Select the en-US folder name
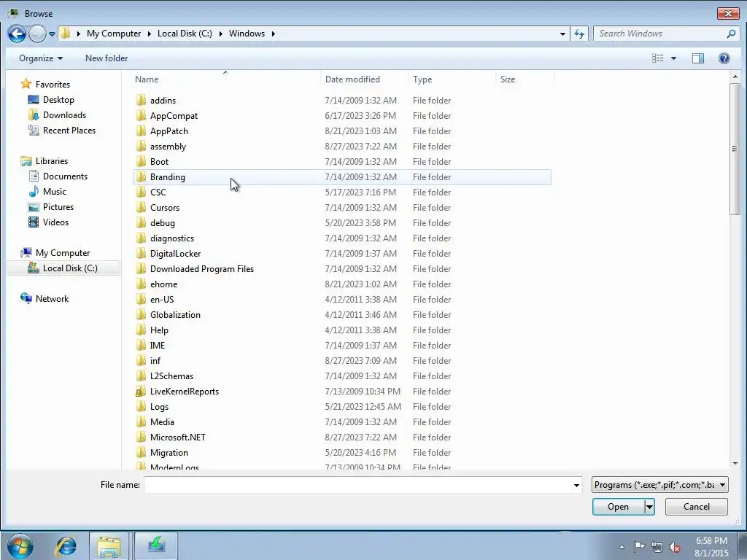The image size is (747, 560). (162, 299)
